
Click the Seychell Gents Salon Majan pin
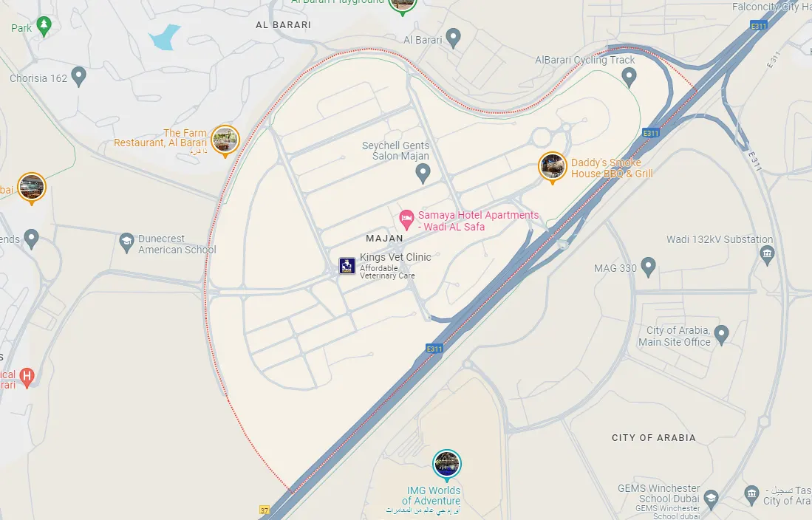[x=423, y=173]
